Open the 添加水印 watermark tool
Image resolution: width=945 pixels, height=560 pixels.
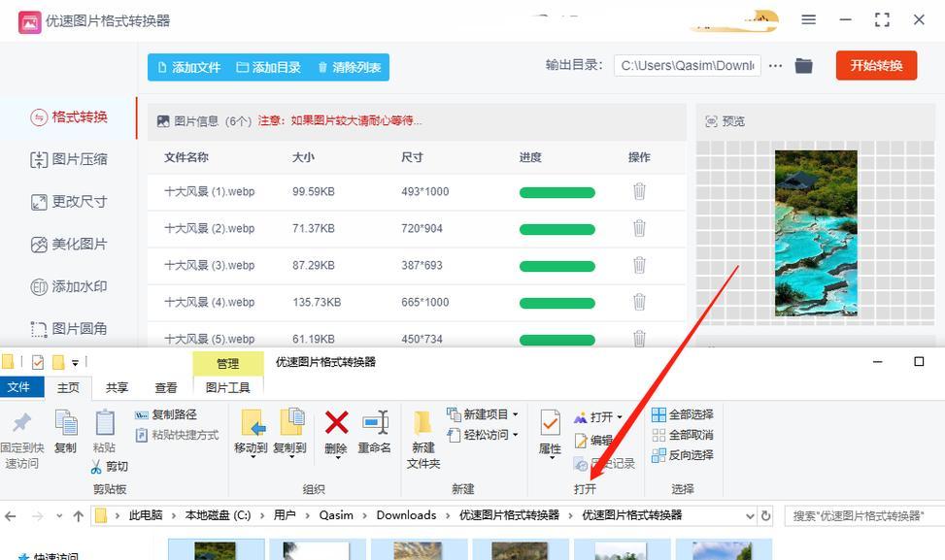[69, 286]
